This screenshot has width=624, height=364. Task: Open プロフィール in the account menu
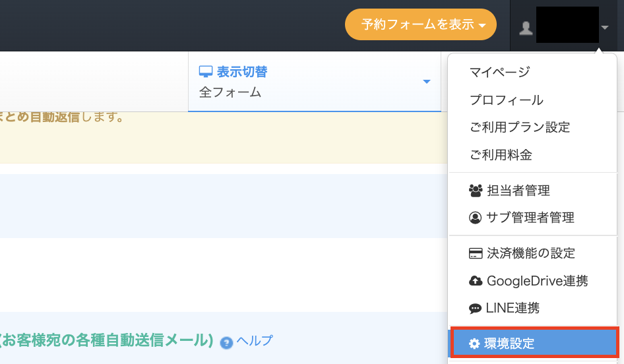pos(506,100)
